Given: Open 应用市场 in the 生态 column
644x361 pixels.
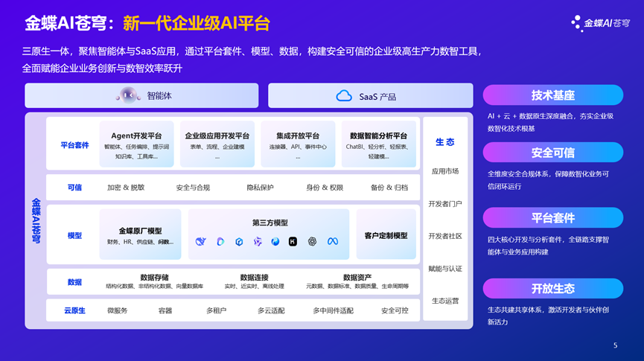Looking at the screenshot, I should 445,171.
